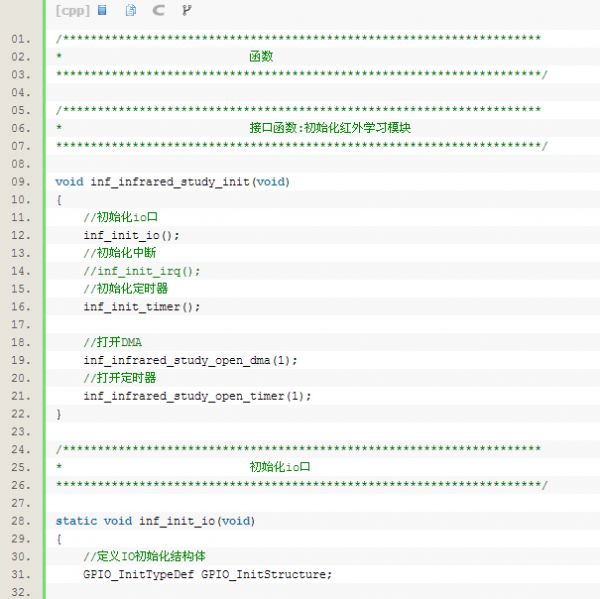This screenshot has width=600, height=599.
Task: Click the fork code snippet icon
Action: point(186,11)
